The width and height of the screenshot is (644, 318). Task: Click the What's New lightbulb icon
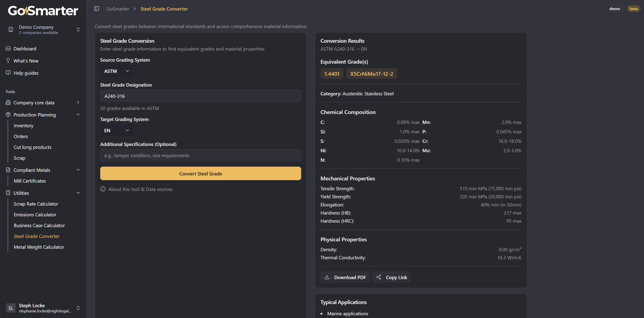coord(8,61)
